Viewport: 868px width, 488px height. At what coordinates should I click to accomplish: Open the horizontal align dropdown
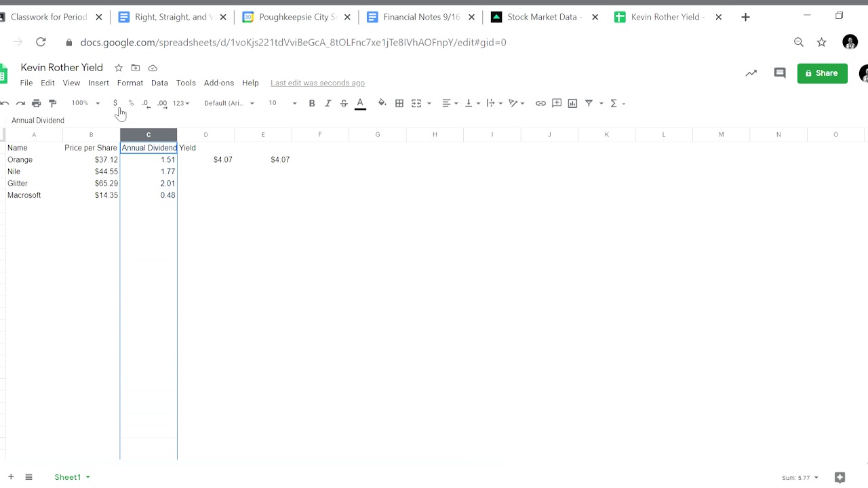tap(450, 103)
